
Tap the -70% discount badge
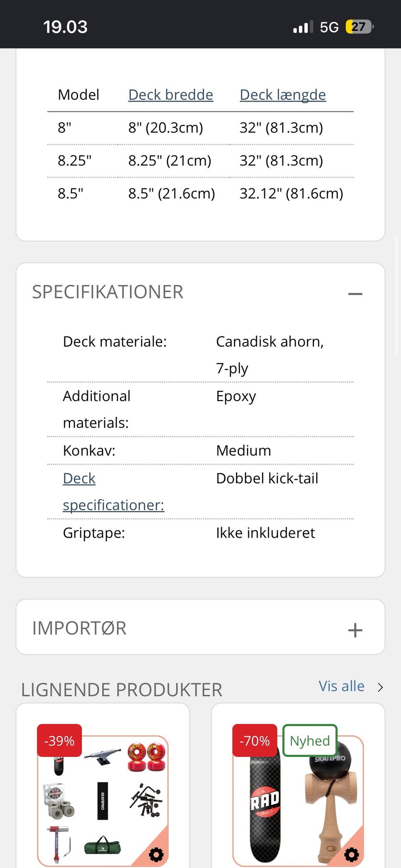(255, 740)
